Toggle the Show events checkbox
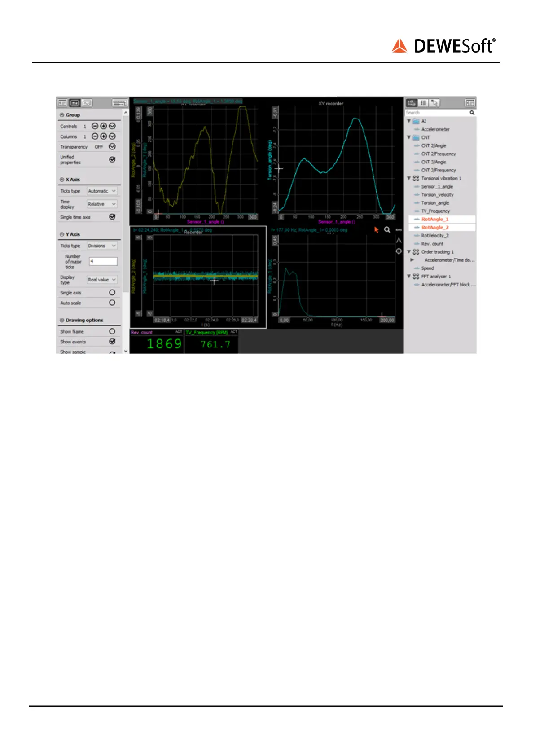Image resolution: width=535 pixels, height=756 pixels. coord(112,342)
